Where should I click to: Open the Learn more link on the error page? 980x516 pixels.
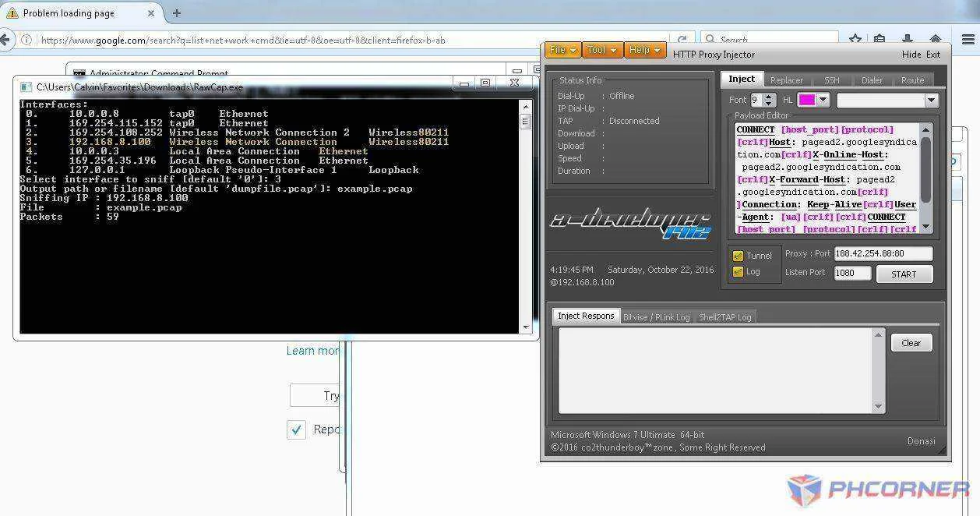coord(312,351)
